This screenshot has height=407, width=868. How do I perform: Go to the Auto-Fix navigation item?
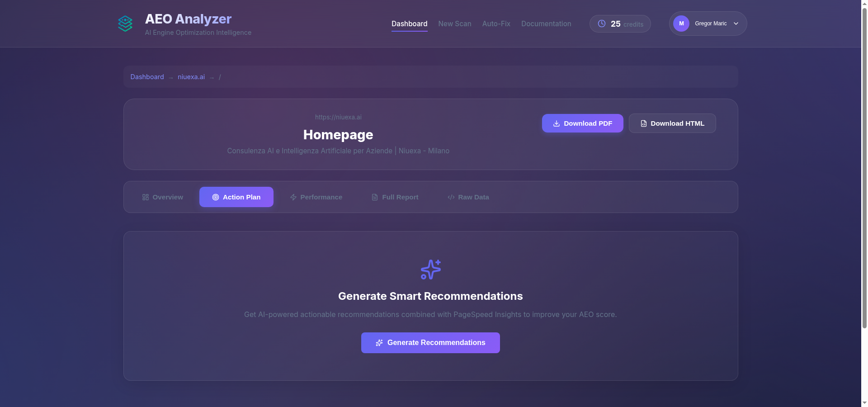coord(496,24)
